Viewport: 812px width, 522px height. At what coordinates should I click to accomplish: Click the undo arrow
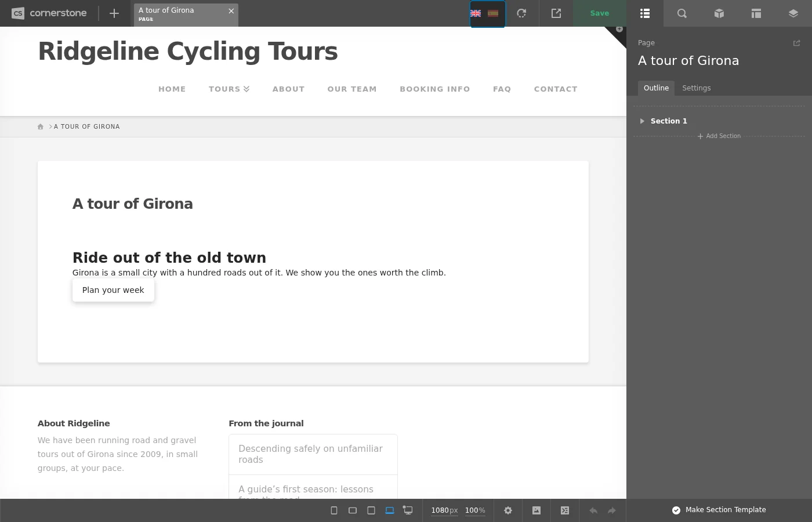coord(593,510)
